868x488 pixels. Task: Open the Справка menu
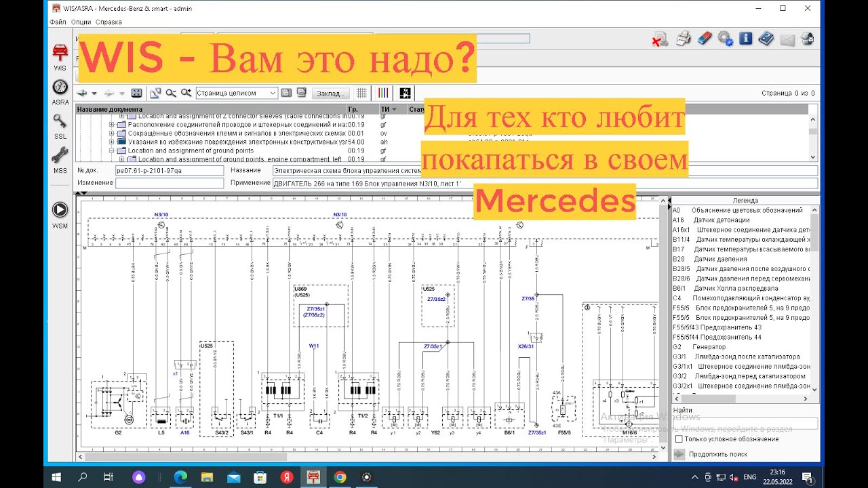click(108, 22)
